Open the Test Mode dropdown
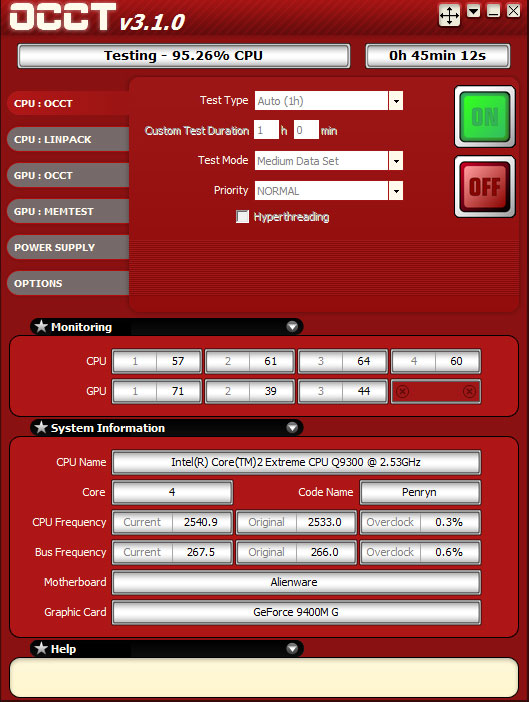The height and width of the screenshot is (702, 529). pyautogui.click(x=396, y=161)
